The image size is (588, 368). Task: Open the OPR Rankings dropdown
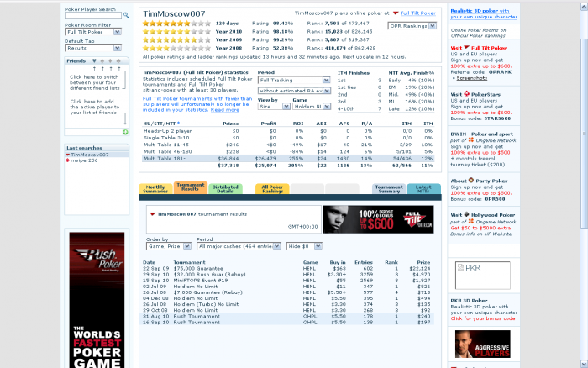(x=412, y=26)
